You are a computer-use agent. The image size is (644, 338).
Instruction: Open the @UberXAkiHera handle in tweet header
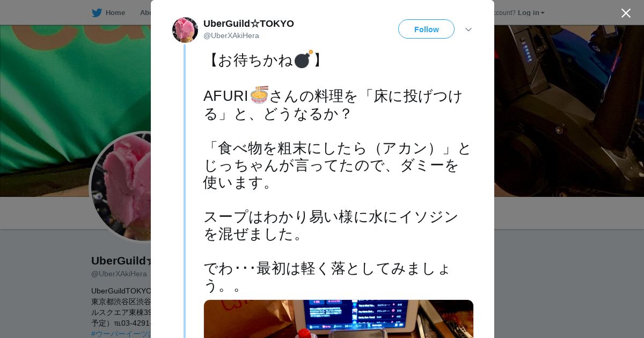pos(231,35)
